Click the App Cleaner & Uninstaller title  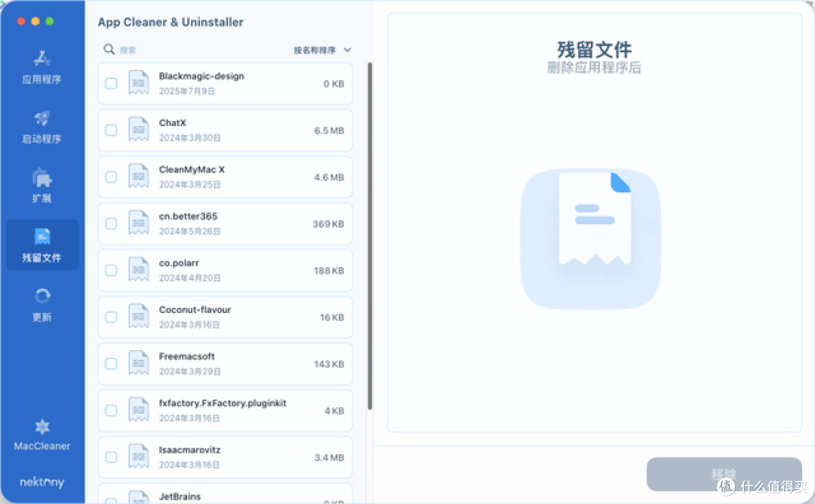click(x=171, y=23)
